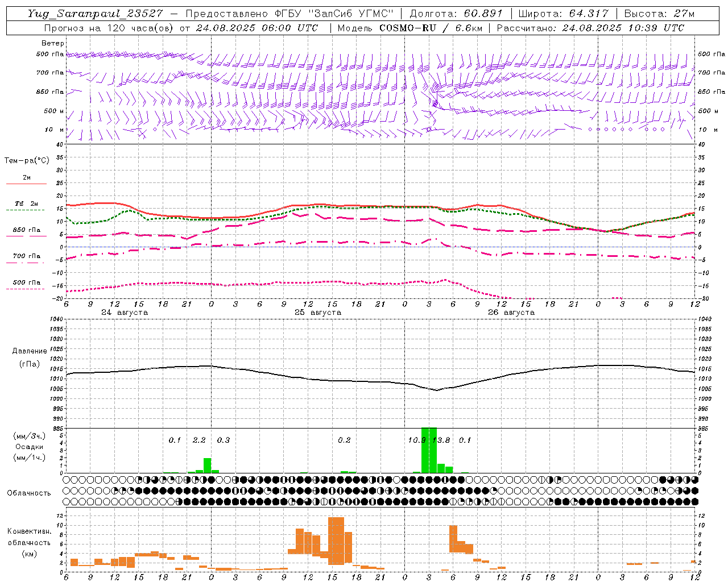The height and width of the screenshot is (582, 728).
Task: Click '700 гПа' in the temperature legend
Action: point(27,256)
